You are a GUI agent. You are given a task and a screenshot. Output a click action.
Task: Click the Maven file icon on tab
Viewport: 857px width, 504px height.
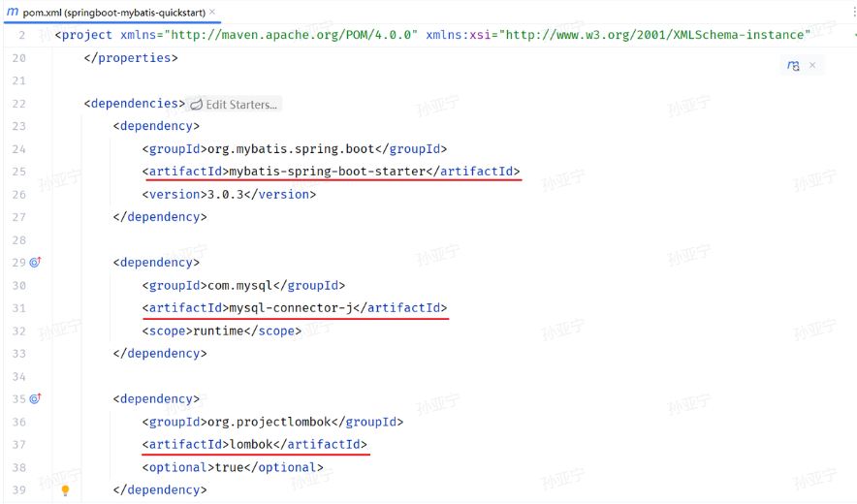13,12
